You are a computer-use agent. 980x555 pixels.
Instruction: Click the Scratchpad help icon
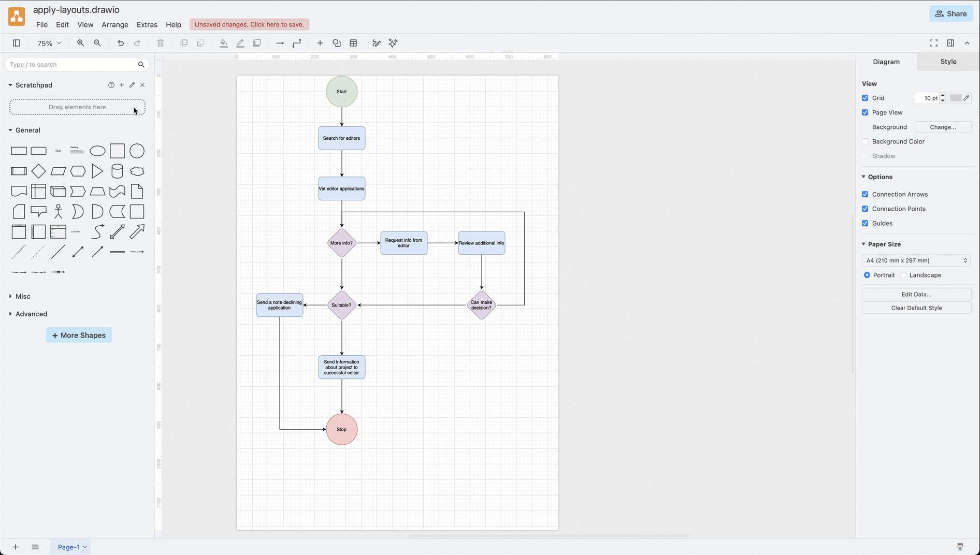tap(111, 85)
